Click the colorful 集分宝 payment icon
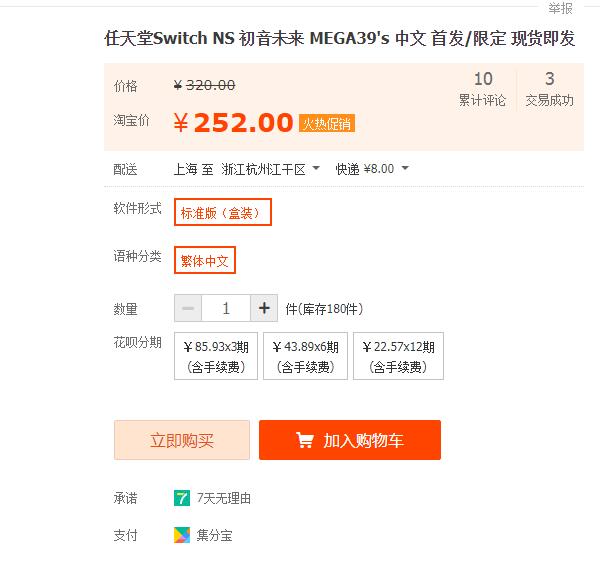The width and height of the screenshot is (600, 579). 182,535
